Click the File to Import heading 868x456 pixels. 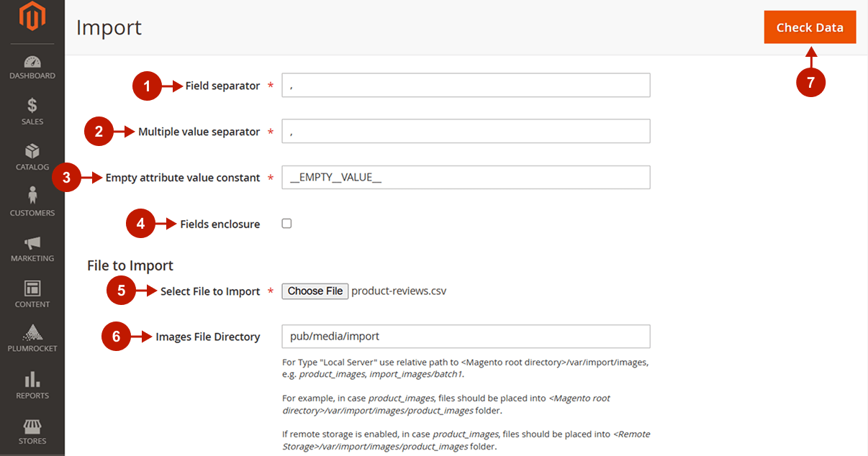[130, 265]
